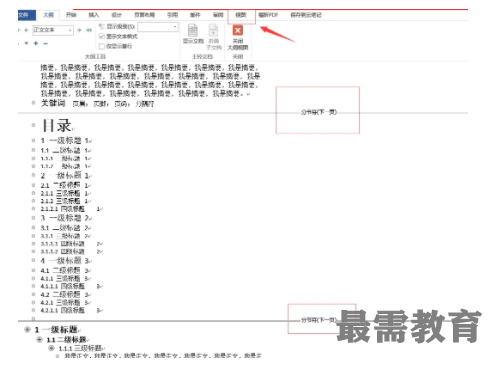Click the bullet beside TOC row 2.1.2.1 四级标题
Image resolution: width=488 pixels, height=366 pixels.
[33, 209]
